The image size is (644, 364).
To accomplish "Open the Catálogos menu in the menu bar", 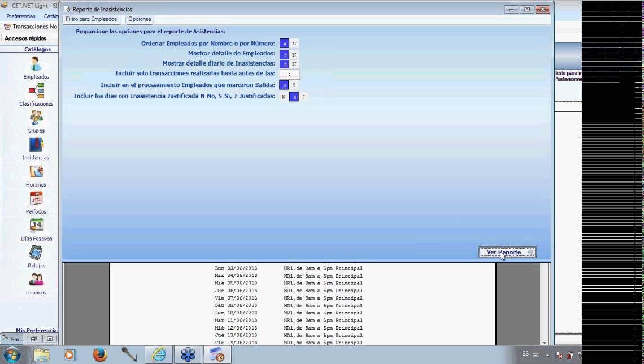I will click(51, 16).
